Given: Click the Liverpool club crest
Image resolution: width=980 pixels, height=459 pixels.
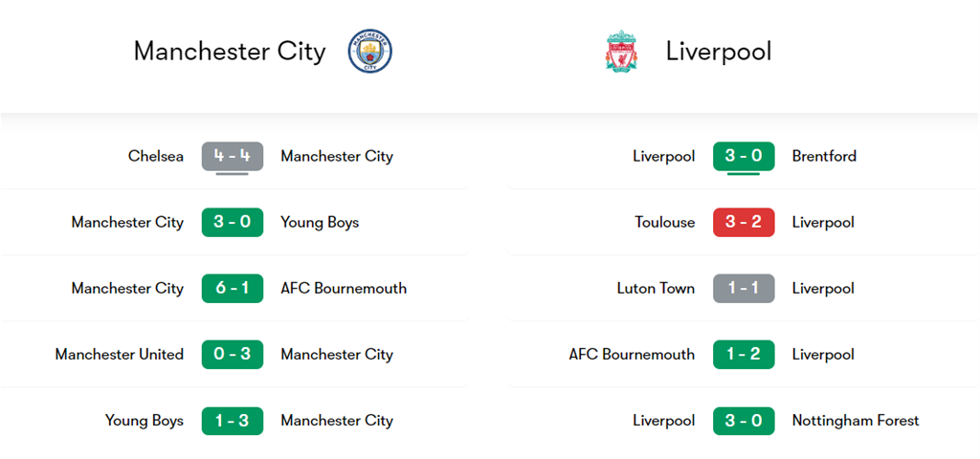Looking at the screenshot, I should click(x=621, y=51).
